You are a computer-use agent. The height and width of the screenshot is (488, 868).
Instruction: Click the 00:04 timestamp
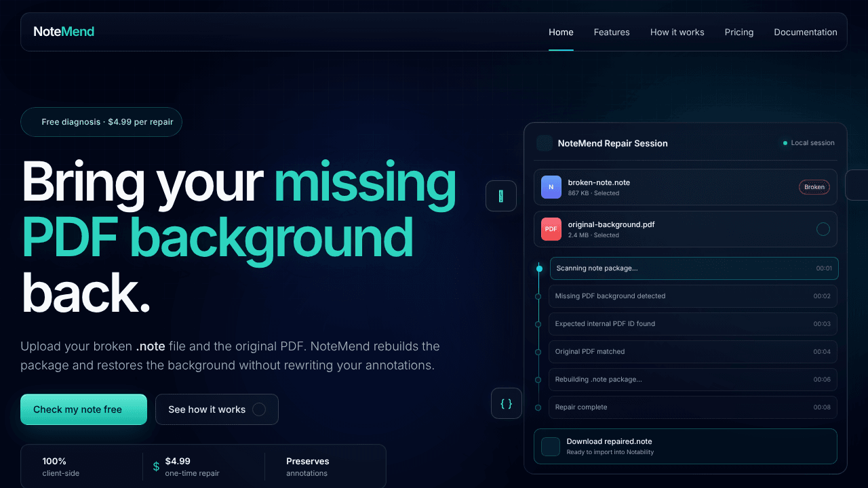[x=822, y=352]
